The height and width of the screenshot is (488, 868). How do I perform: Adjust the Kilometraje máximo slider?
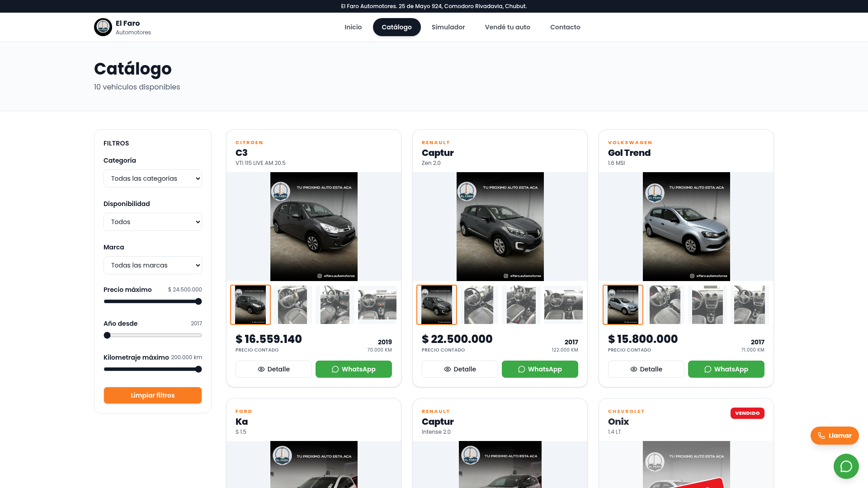click(x=153, y=369)
